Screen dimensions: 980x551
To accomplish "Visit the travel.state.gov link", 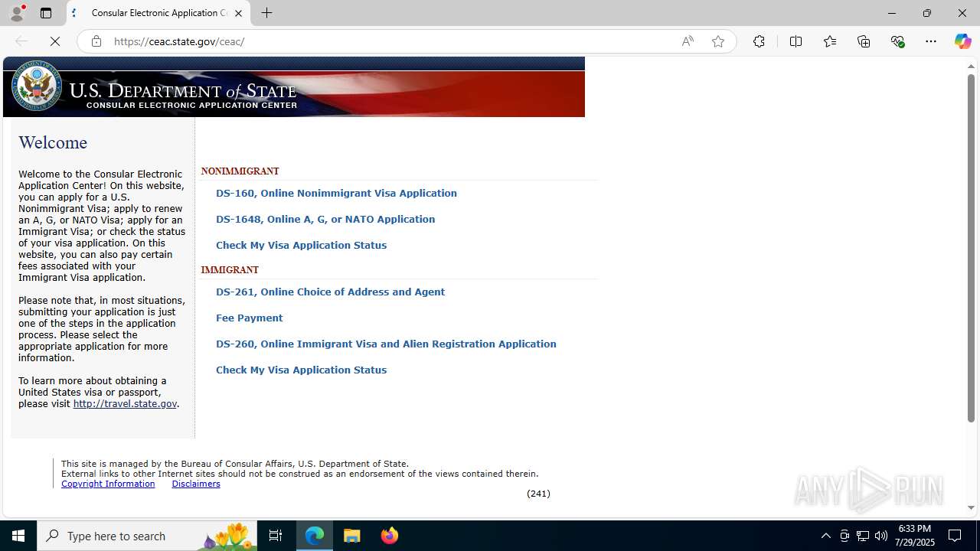I will click(x=125, y=403).
